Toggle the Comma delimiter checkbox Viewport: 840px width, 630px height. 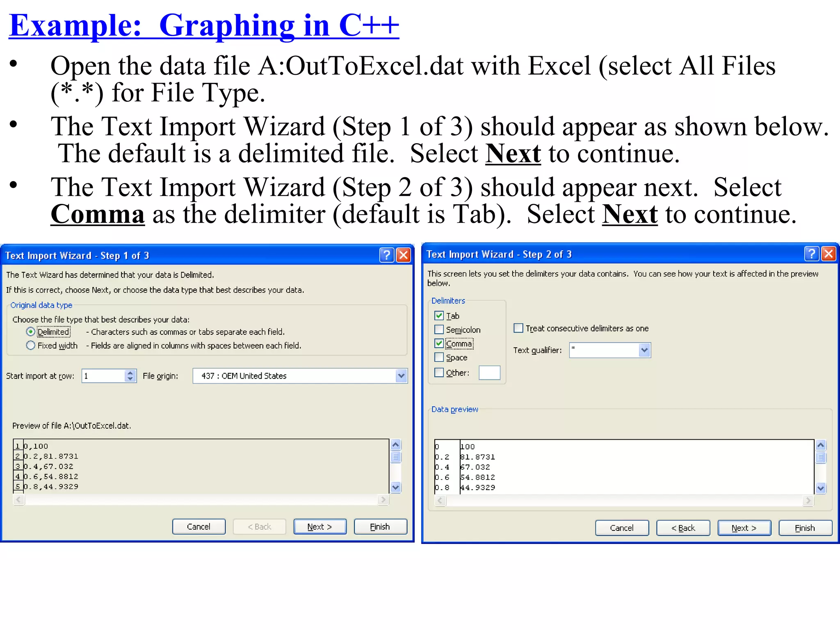point(439,343)
